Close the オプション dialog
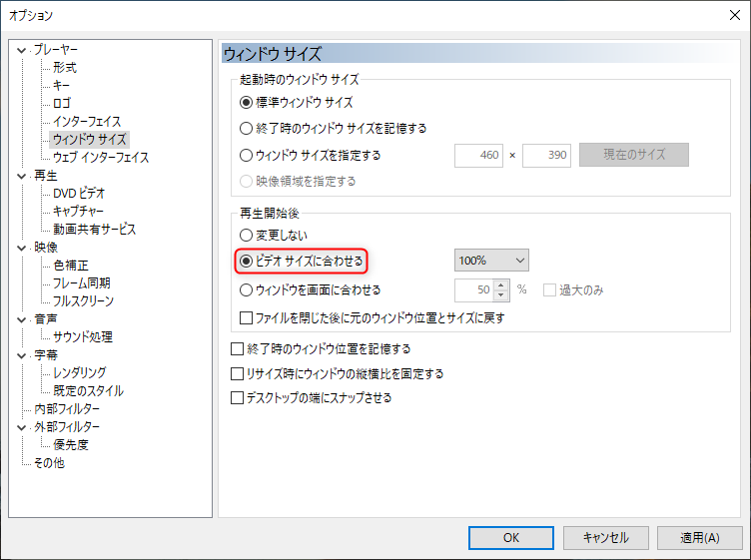Viewport: 751px width, 560px height. [735, 15]
